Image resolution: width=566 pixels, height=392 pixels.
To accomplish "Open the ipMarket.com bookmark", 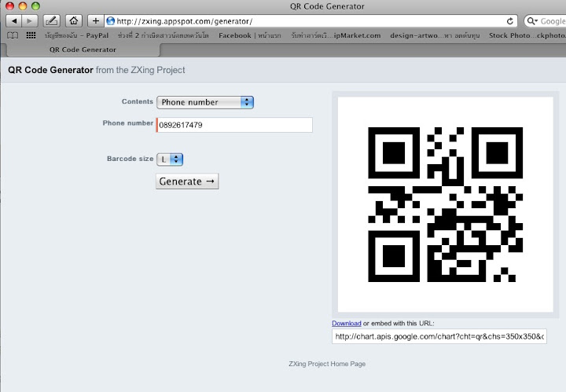I will pos(336,35).
